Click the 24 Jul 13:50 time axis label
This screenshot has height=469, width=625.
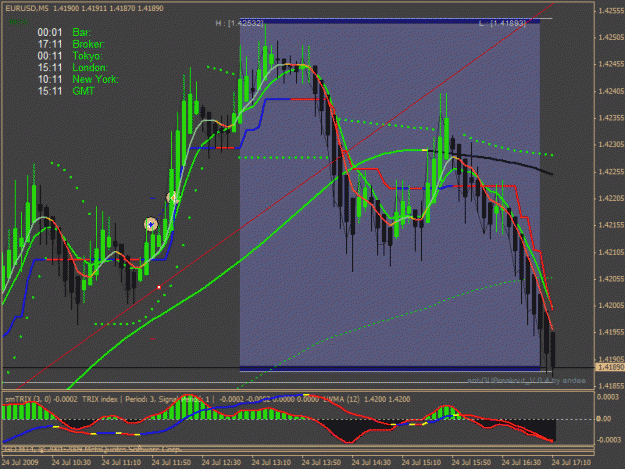click(321, 463)
